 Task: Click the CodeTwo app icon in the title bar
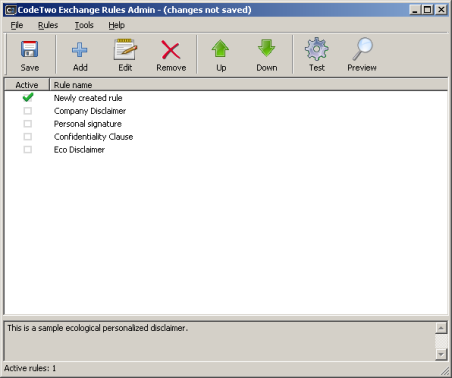[x=11, y=10]
